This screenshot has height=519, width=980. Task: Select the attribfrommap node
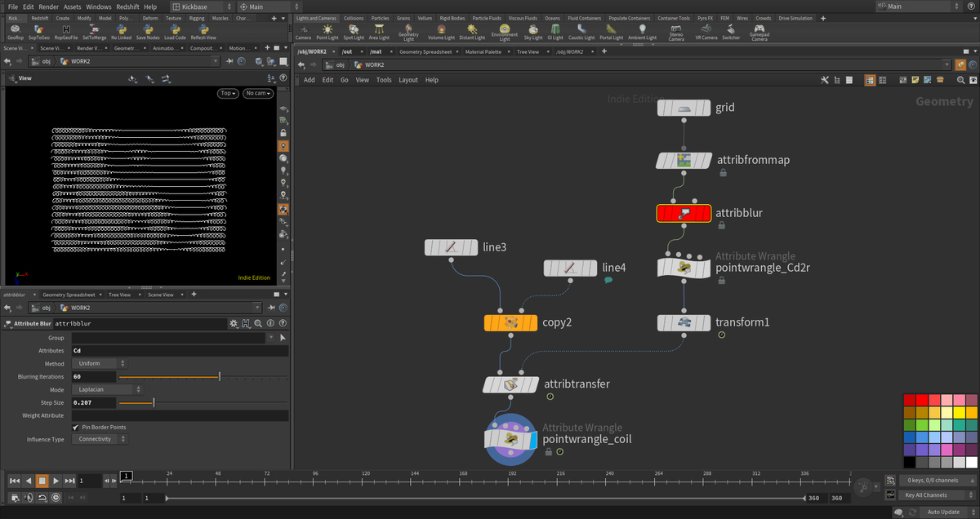[684, 160]
